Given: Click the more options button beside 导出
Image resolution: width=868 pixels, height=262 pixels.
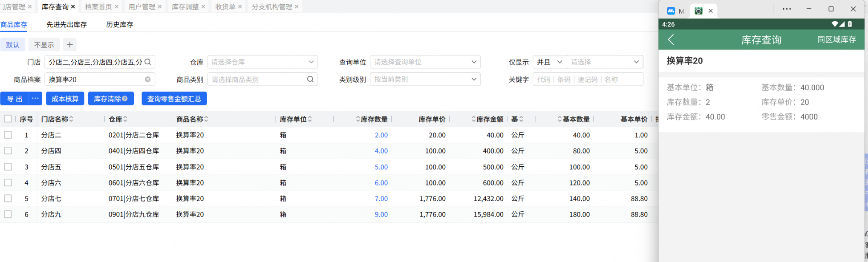Looking at the screenshot, I should click(35, 99).
